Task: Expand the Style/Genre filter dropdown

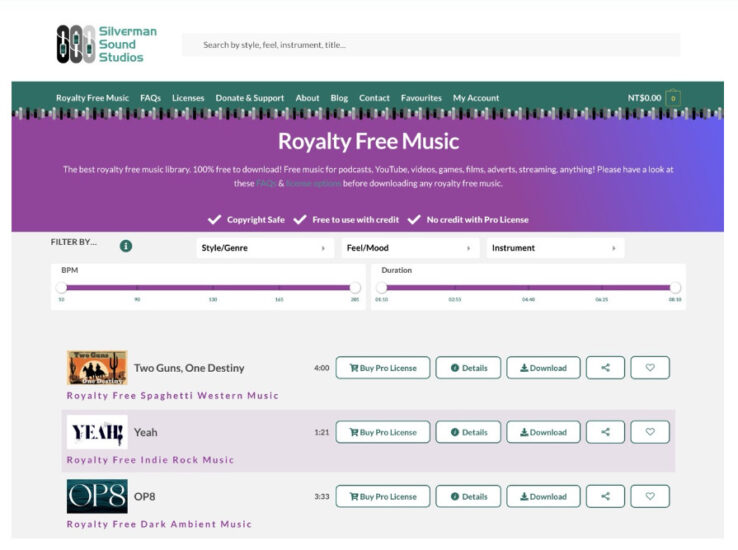Action: click(x=264, y=248)
